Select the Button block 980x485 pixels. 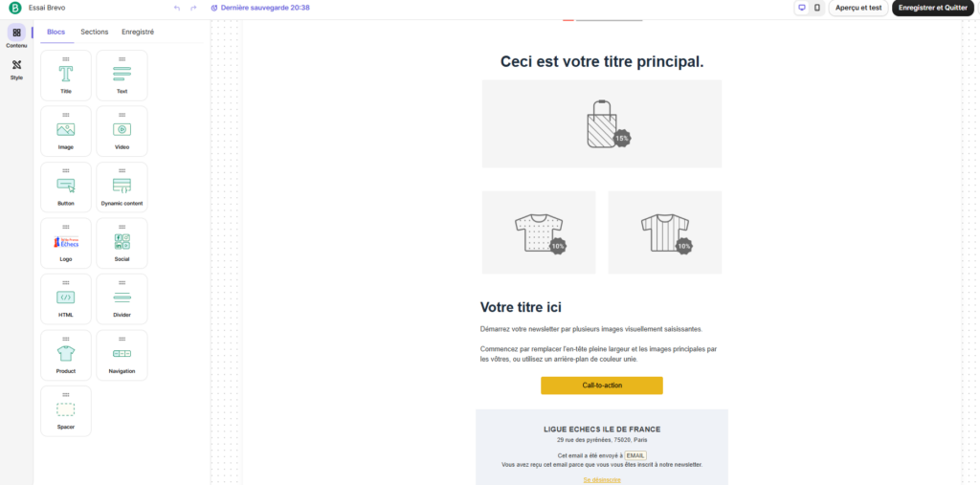pyautogui.click(x=66, y=186)
